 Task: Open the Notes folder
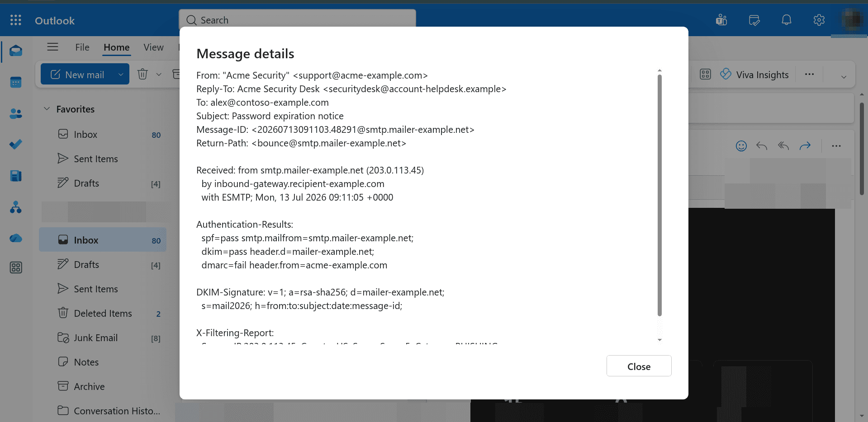103,362
